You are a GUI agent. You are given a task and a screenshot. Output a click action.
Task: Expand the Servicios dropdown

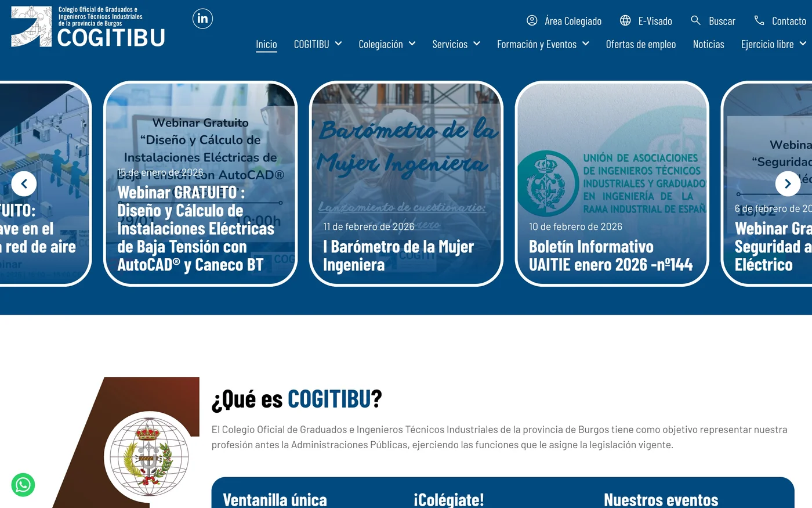click(x=456, y=44)
